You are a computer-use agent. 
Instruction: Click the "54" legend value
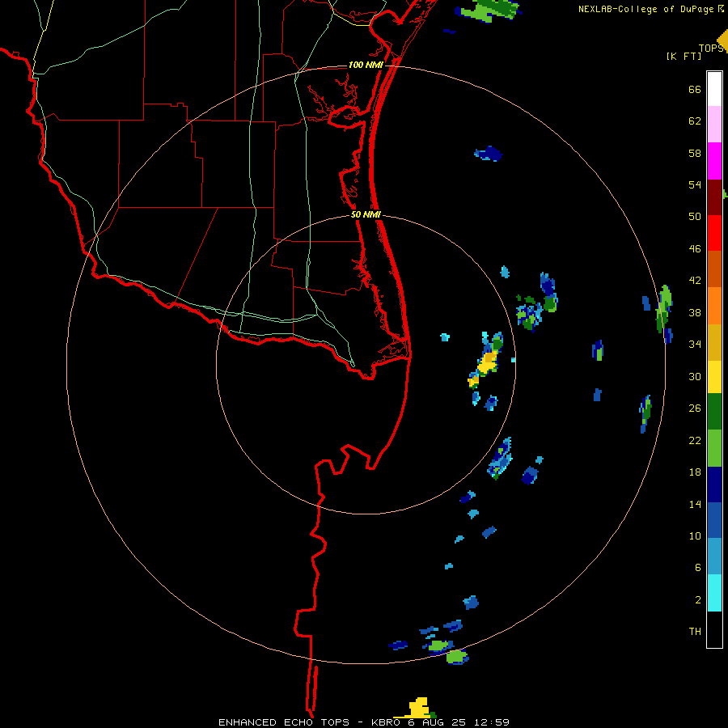(x=695, y=184)
